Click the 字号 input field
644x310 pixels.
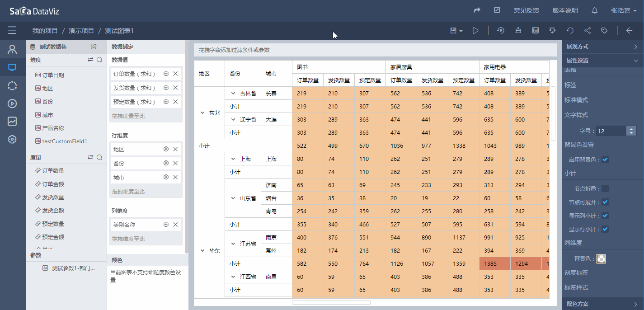pos(611,131)
